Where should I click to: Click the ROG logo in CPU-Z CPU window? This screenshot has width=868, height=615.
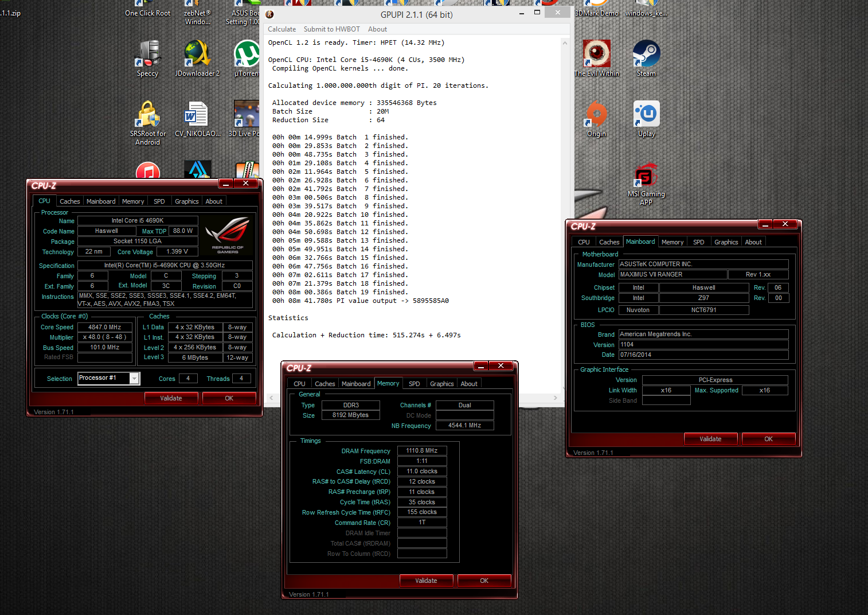click(x=228, y=235)
